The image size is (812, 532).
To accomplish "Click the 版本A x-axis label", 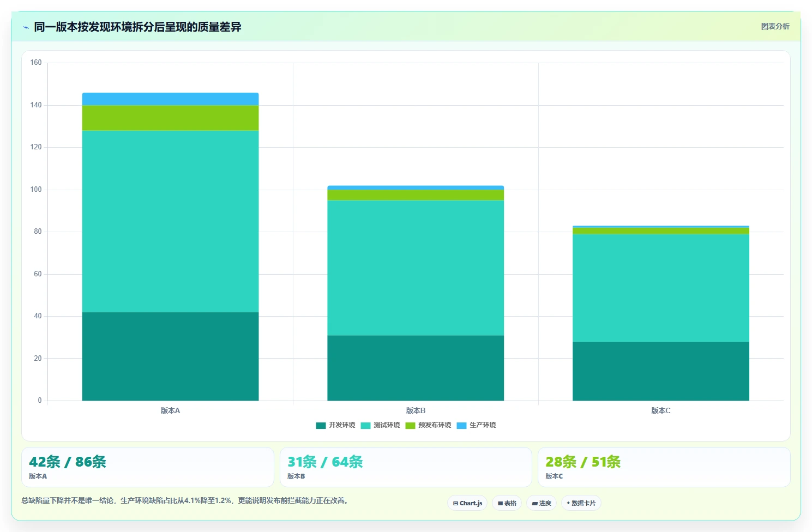I will click(170, 410).
